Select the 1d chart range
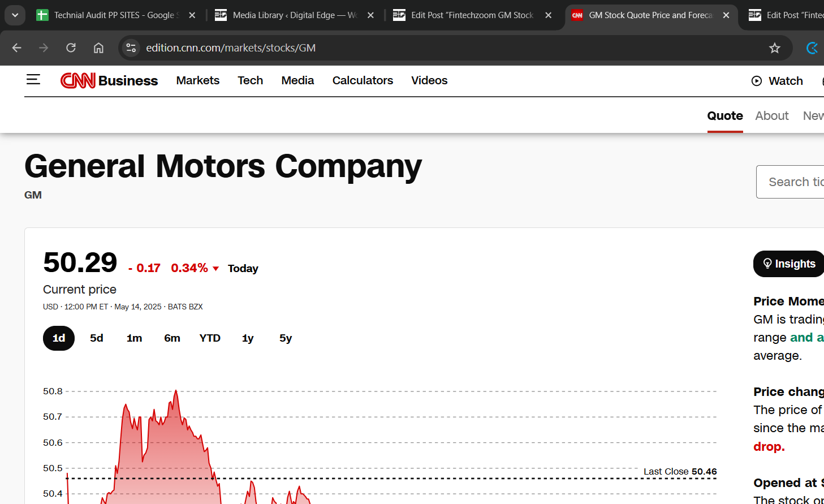 (59, 338)
